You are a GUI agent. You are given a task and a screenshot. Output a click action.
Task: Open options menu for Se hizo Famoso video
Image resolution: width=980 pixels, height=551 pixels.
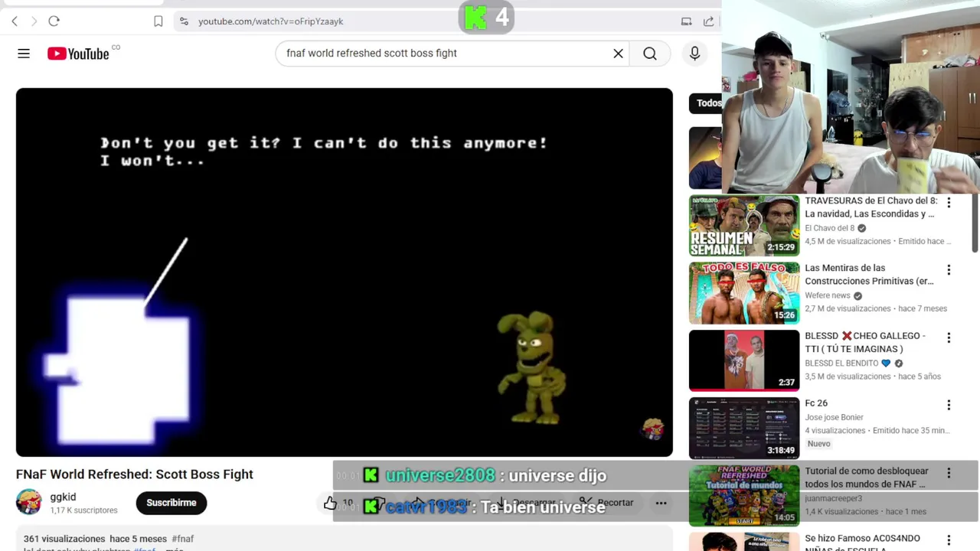click(949, 540)
